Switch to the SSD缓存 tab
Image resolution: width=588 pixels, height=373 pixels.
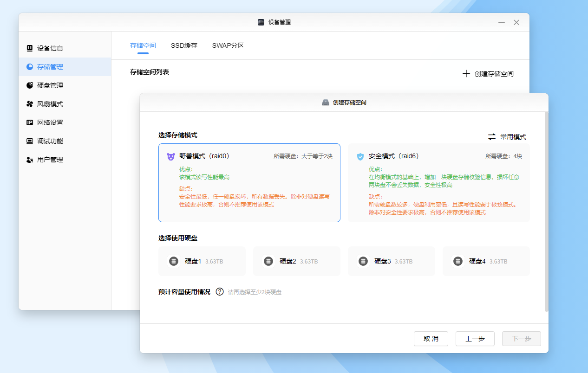click(x=184, y=45)
